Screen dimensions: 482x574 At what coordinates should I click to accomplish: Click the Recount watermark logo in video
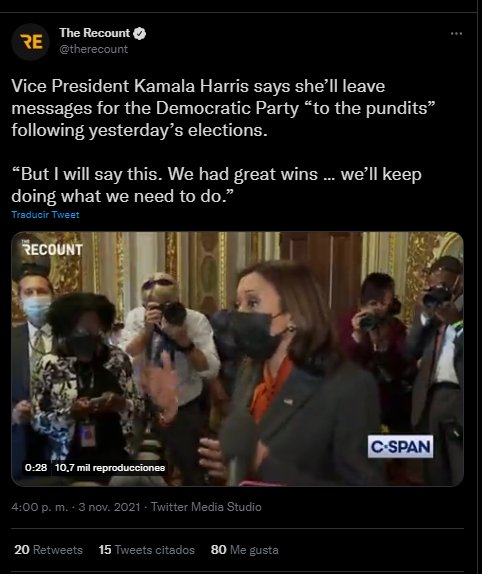[x=52, y=248]
